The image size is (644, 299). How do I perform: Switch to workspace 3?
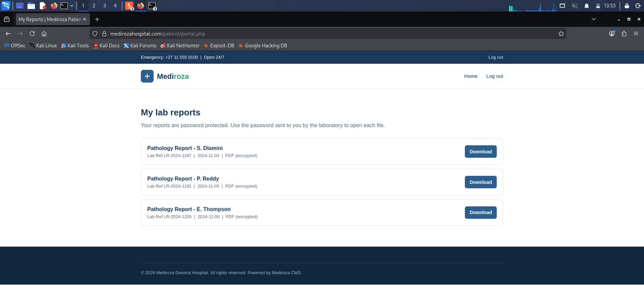(104, 5)
